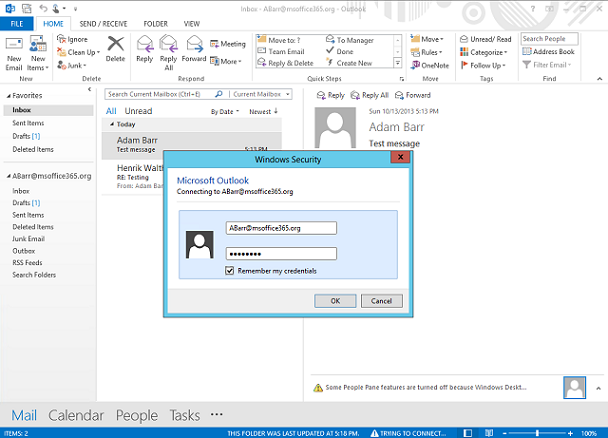The height and width of the screenshot is (438, 608).
Task: Select the Team Email quick step
Action: 282,51
